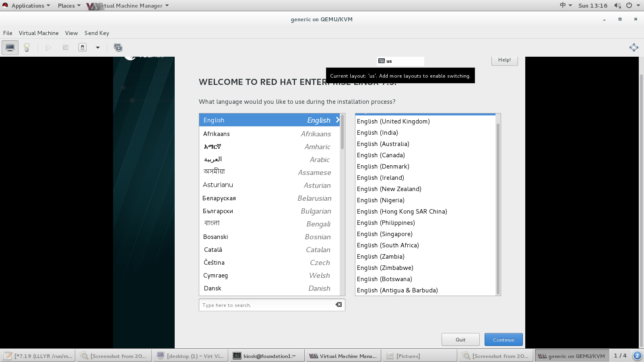Choose English (Nigeria) locale
Image resolution: width=644 pixels, height=362 pixels.
pos(425,200)
